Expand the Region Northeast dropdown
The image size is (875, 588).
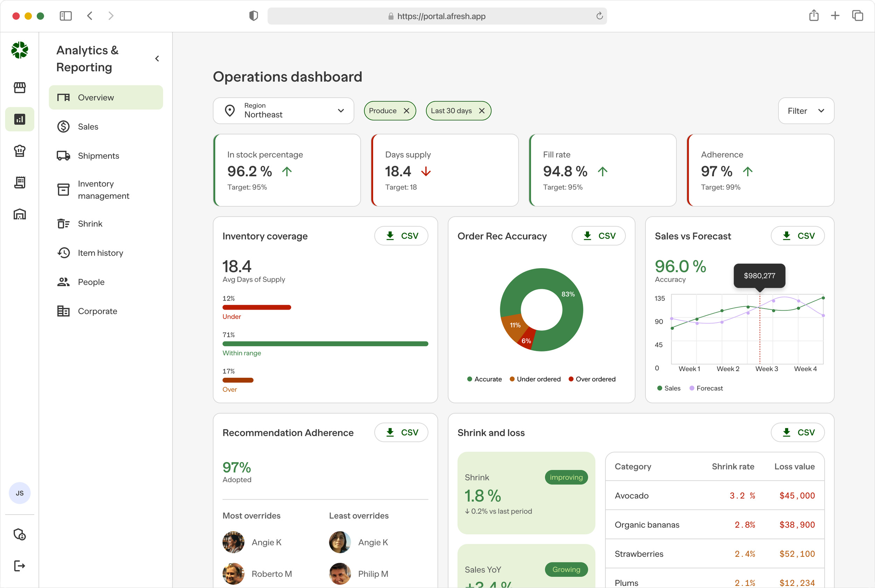(283, 111)
